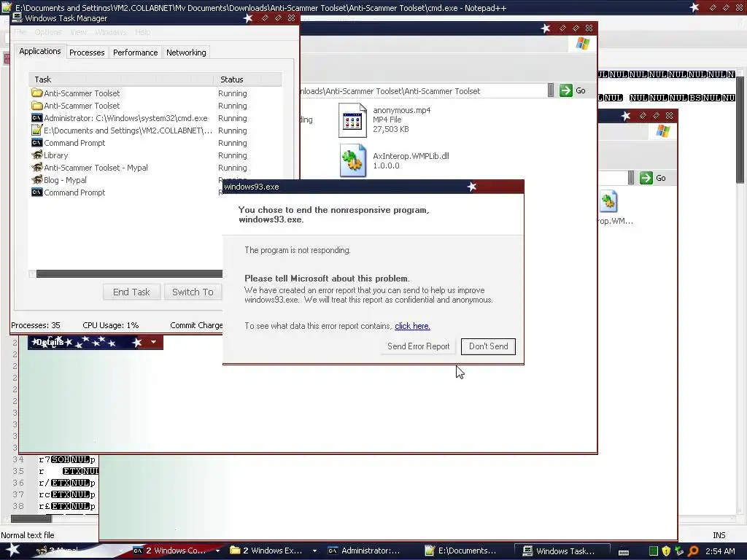
Task: Sort by the Task column header
Action: tap(121, 79)
